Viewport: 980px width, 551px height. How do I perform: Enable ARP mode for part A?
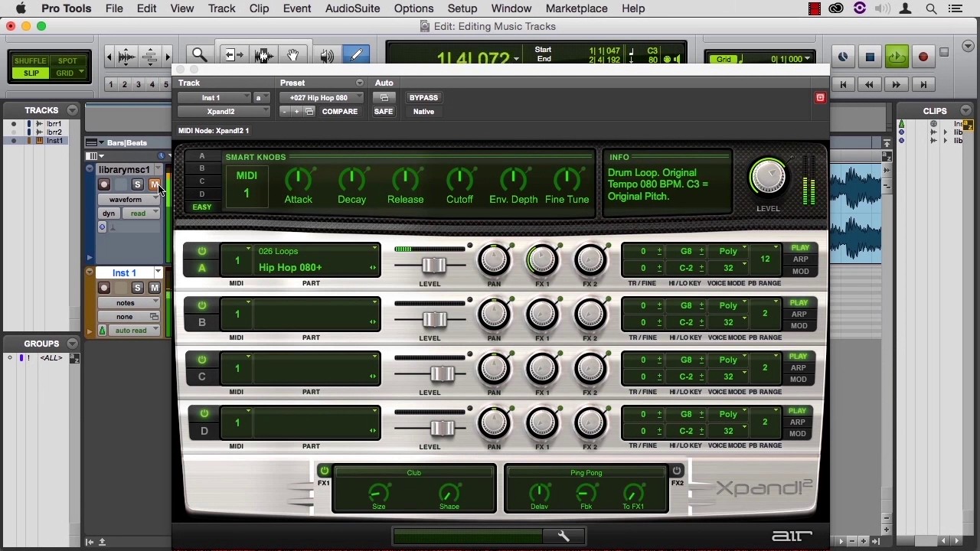pyautogui.click(x=800, y=259)
